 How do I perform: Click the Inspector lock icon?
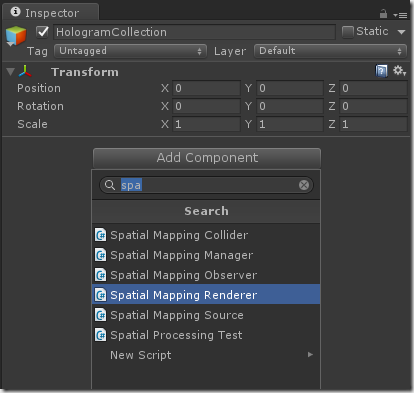coord(383,14)
